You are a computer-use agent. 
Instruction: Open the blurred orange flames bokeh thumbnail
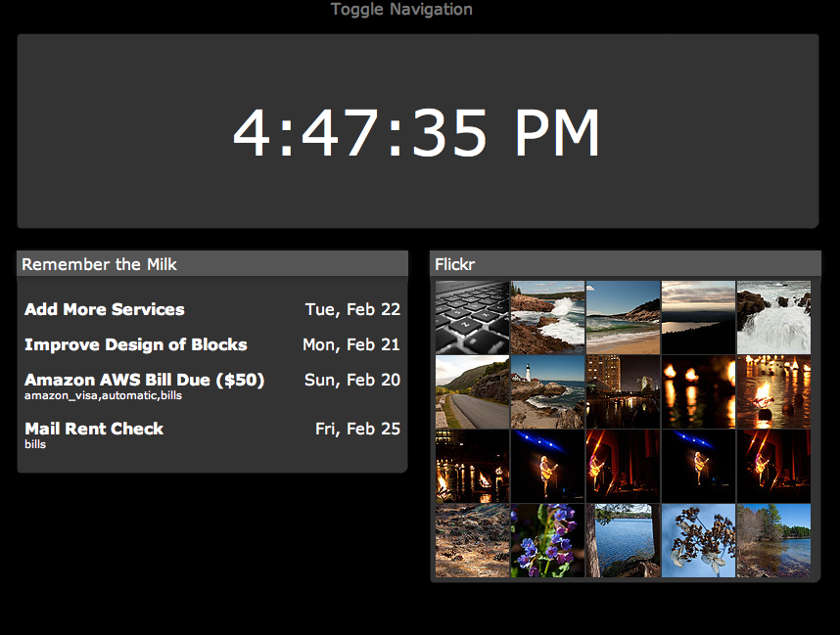pos(699,392)
